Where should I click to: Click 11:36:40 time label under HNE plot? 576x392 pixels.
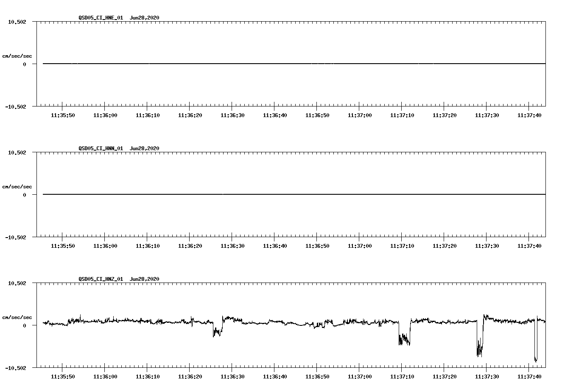click(275, 115)
